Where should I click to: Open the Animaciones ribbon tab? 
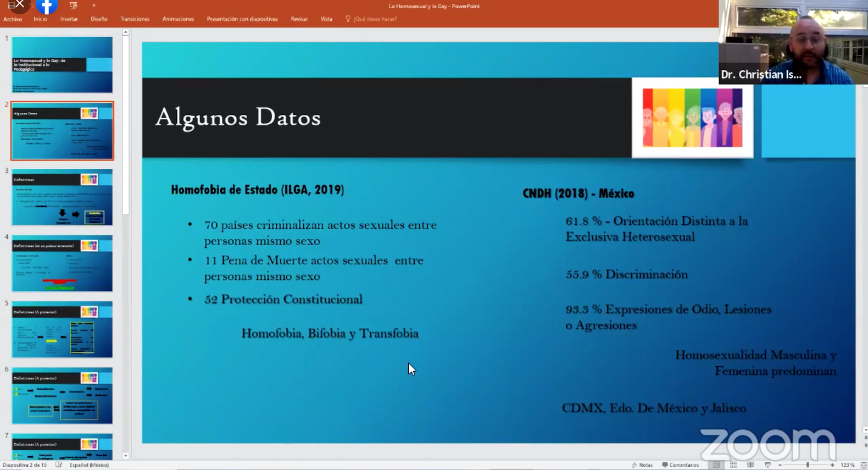point(178,19)
